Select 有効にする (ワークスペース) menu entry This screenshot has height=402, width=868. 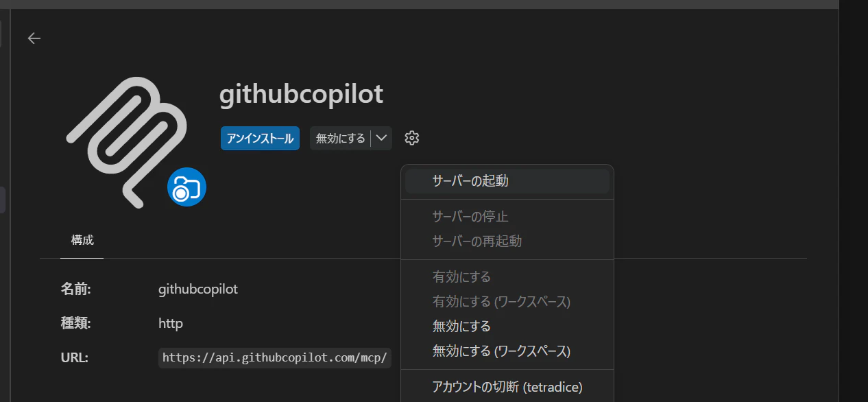(x=507, y=302)
